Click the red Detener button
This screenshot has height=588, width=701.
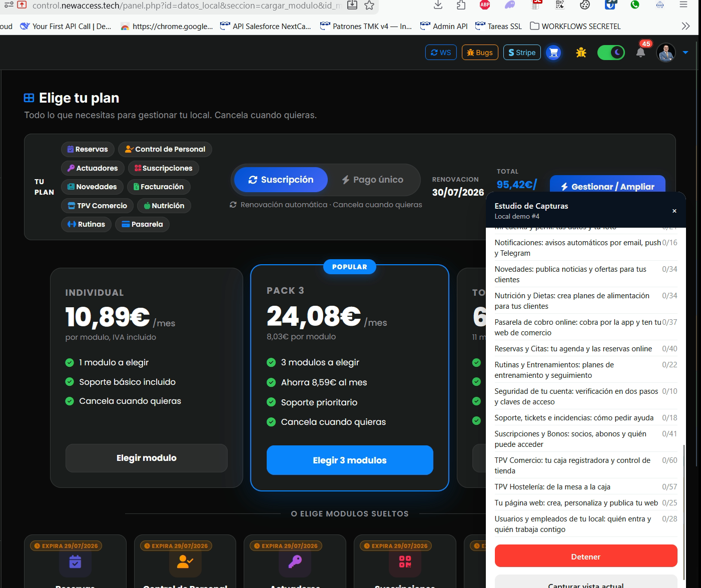tap(585, 556)
